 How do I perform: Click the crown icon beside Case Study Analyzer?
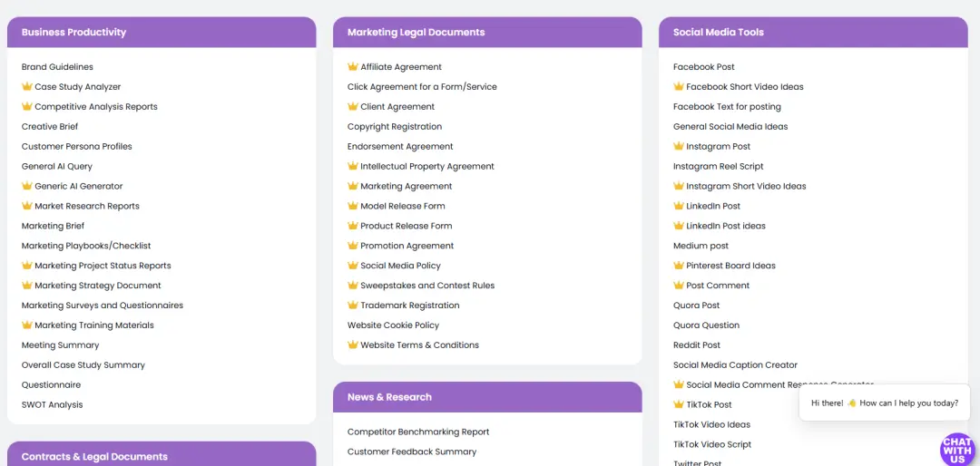tap(27, 87)
